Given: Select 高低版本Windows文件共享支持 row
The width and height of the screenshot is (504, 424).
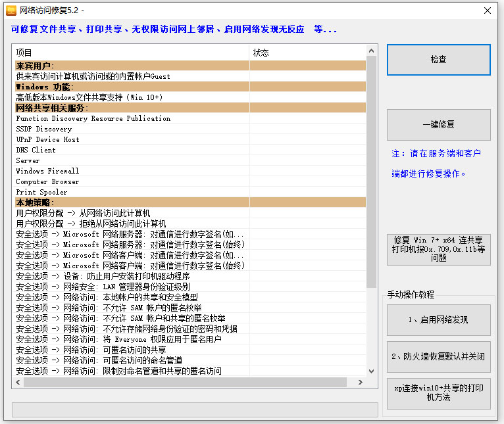Looking at the screenshot, I should tap(190, 97).
